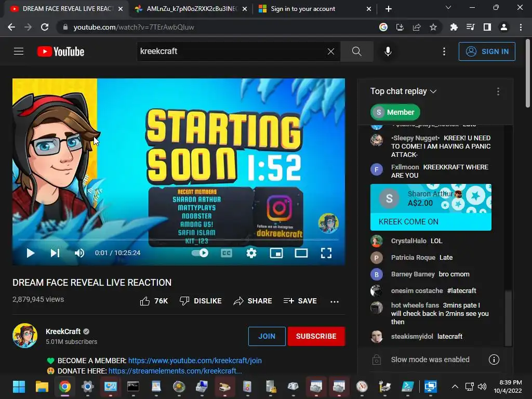Screen dimensions: 532x399
Task: Expand the Top chat replay dropdown
Action: 403,91
